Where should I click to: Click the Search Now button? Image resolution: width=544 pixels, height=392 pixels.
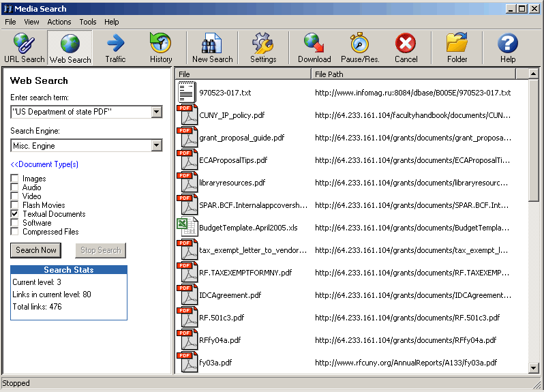[x=35, y=250]
